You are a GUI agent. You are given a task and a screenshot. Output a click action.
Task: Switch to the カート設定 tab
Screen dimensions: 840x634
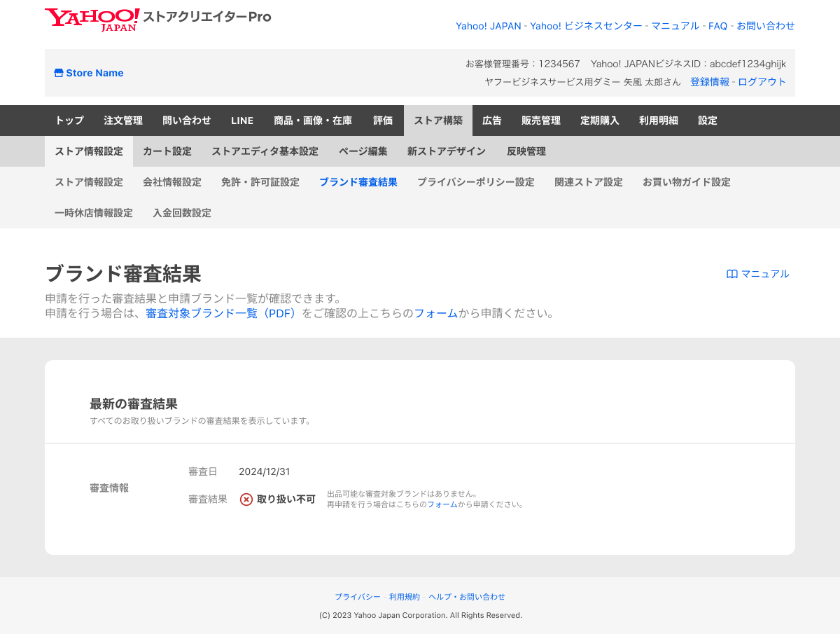coord(167,151)
